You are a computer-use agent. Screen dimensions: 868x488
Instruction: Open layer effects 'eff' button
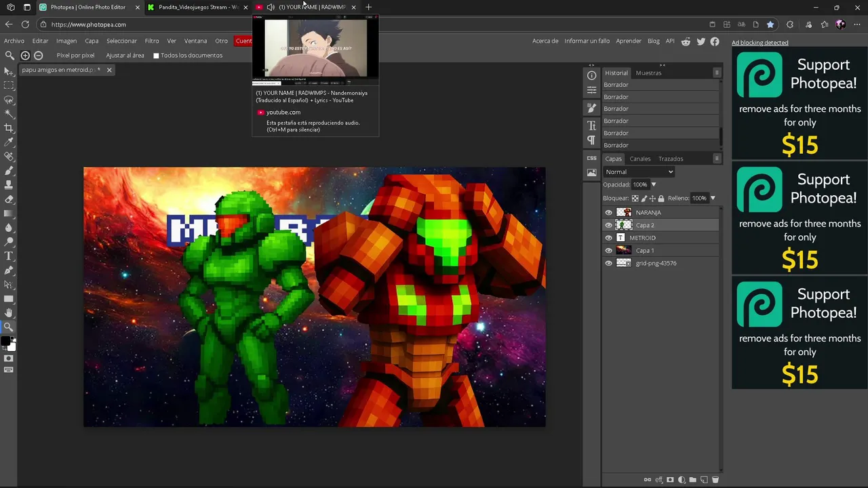coord(658,480)
